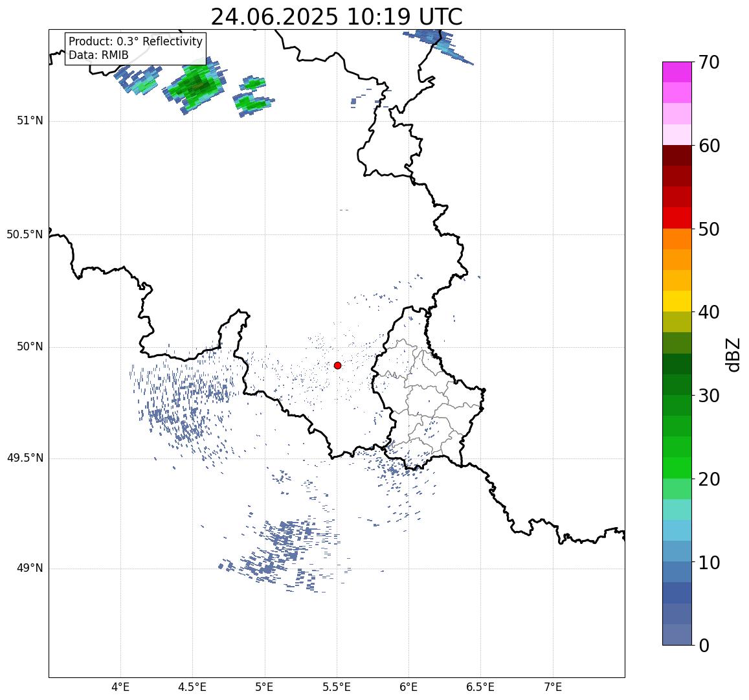The image size is (749, 700).
Task: Click the 'Data: RMIB' label
Action: coord(98,56)
